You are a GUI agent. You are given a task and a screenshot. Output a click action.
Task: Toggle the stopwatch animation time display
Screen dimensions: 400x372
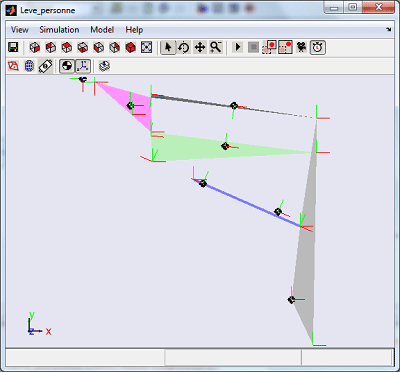point(318,47)
